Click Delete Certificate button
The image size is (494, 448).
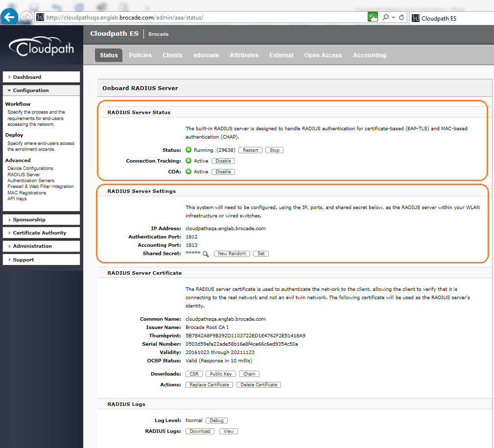[x=259, y=385]
